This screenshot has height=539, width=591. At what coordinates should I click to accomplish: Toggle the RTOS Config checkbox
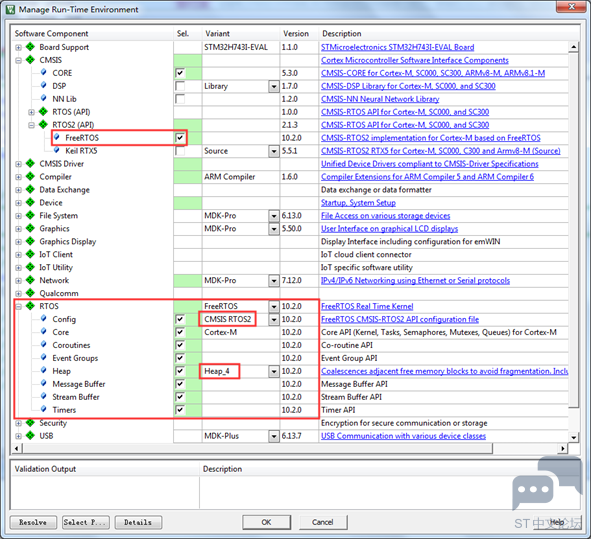(x=180, y=319)
